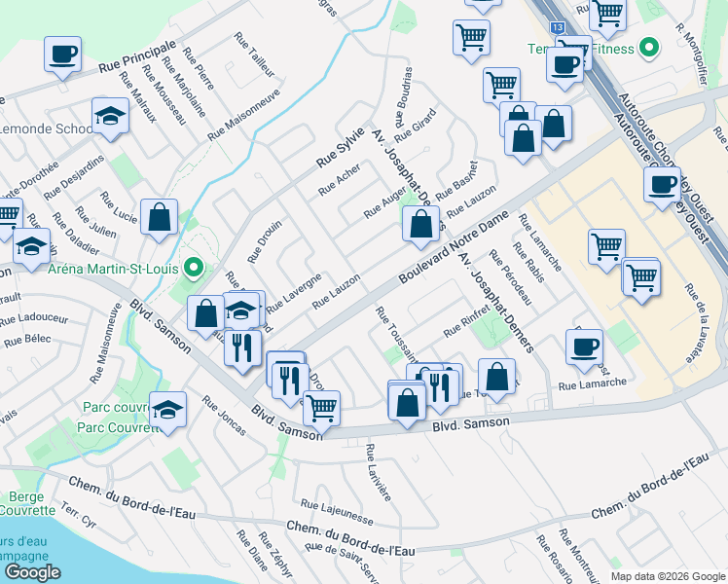Click the highway 13 route shield
The width and height of the screenshot is (728, 584).
[557, 27]
